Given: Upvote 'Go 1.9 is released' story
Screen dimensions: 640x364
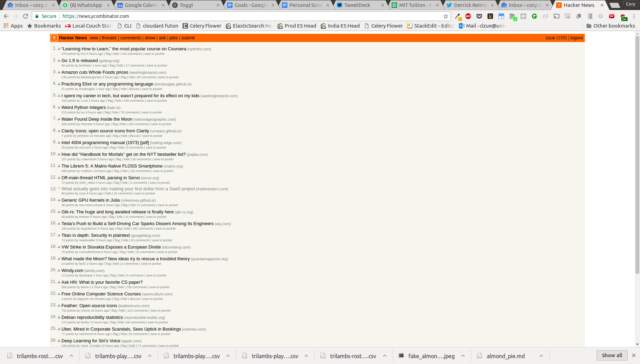Looking at the screenshot, I should coord(59,61).
